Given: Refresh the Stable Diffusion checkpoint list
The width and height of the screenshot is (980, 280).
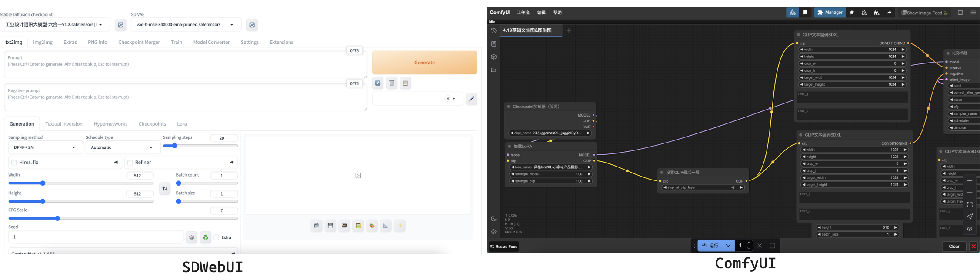Looking at the screenshot, I should (x=121, y=25).
